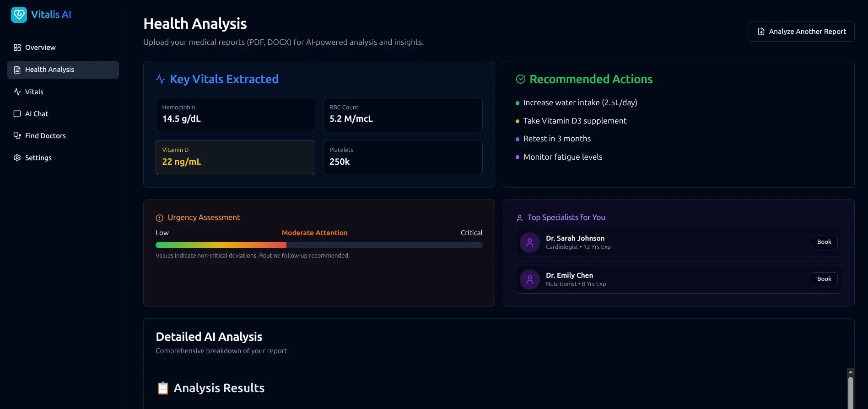Click the Recommended Actions checkmark icon
Image resolution: width=868 pixels, height=409 pixels.
(521, 79)
